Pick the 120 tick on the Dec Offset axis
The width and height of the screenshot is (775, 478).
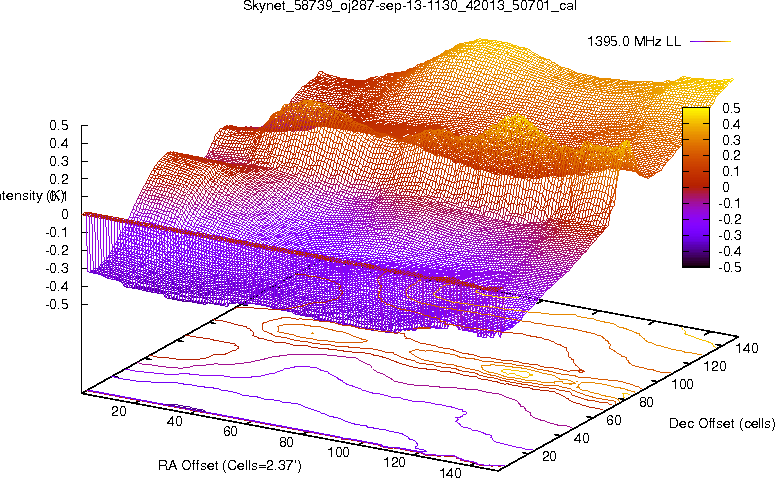point(715,366)
